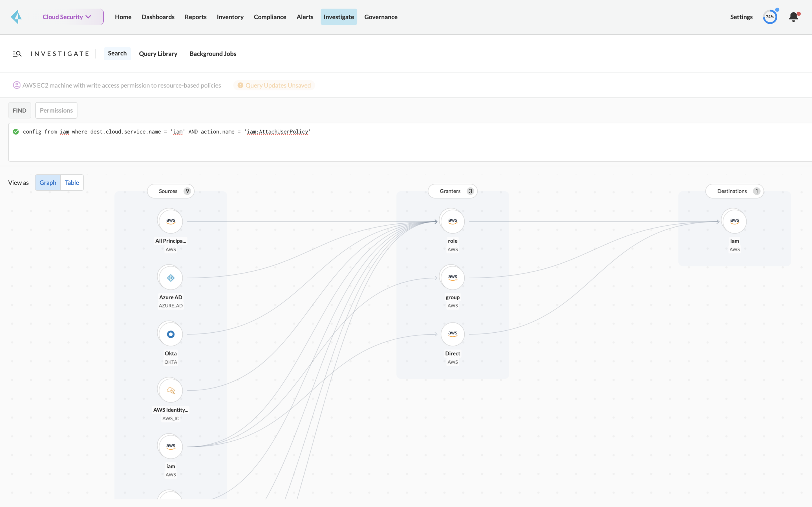The width and height of the screenshot is (812, 507).
Task: Click the AWS Identity Center node icon
Action: coord(171,390)
